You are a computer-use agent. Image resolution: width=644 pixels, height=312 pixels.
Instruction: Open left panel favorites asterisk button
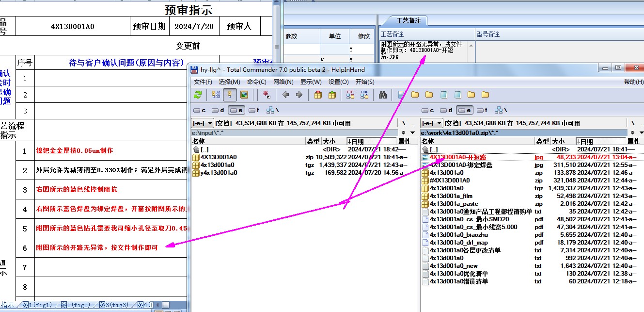coord(403,132)
